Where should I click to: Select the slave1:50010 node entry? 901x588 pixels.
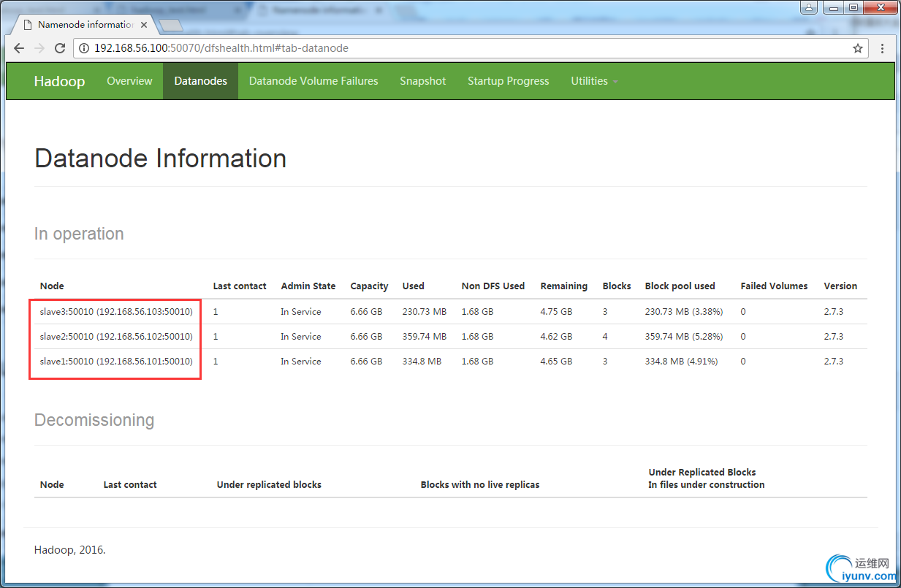pos(116,362)
